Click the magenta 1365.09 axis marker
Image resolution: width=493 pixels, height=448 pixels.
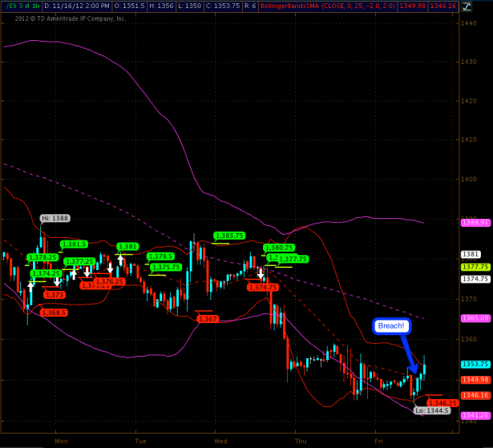[x=475, y=318]
